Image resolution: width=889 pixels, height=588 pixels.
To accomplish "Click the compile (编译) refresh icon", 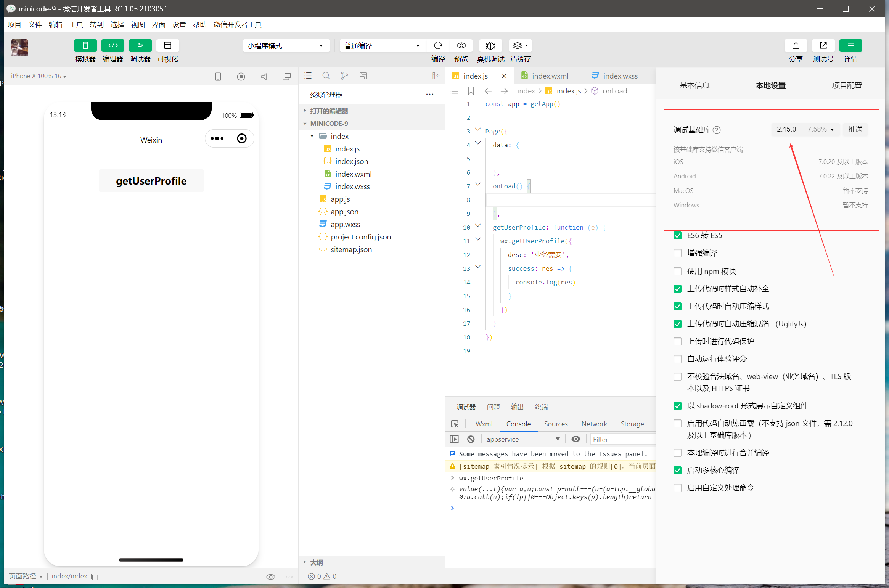I will 438,46.
